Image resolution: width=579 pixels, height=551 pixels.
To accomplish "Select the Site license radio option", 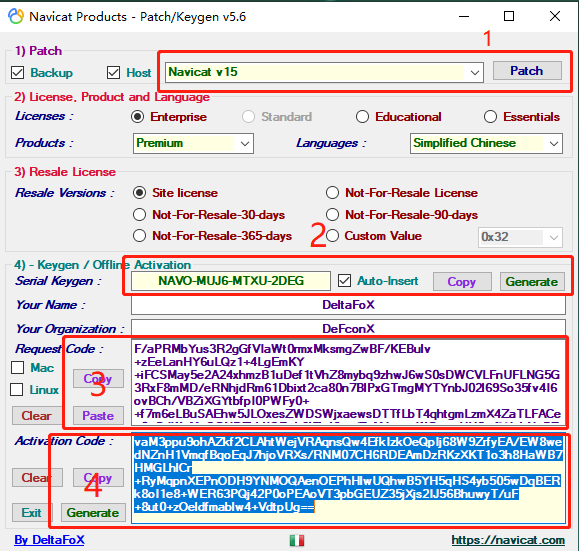I will 139,193.
